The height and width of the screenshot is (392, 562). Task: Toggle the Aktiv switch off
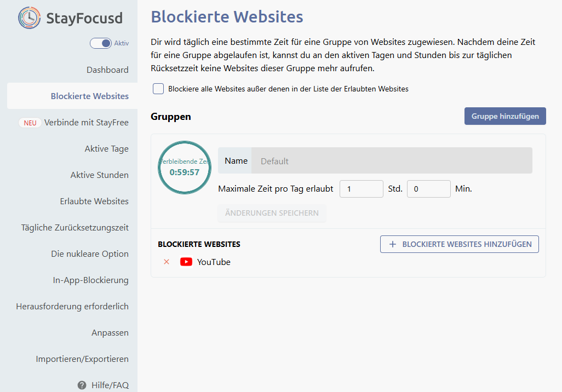coord(101,43)
